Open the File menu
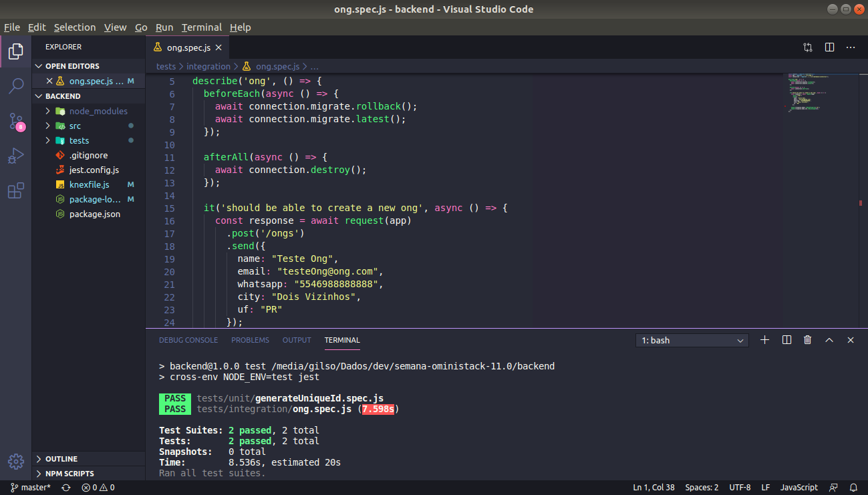This screenshot has width=868, height=495. tap(12, 27)
